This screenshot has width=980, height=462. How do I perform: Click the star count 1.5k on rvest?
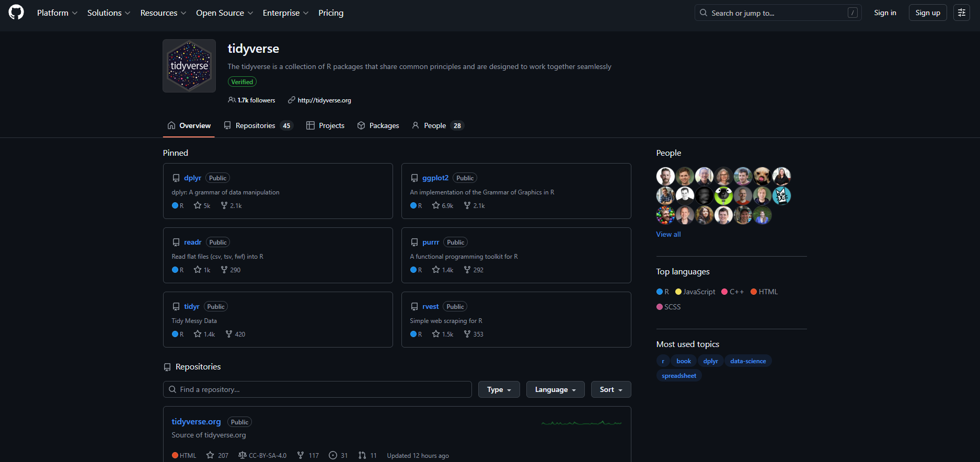click(443, 334)
